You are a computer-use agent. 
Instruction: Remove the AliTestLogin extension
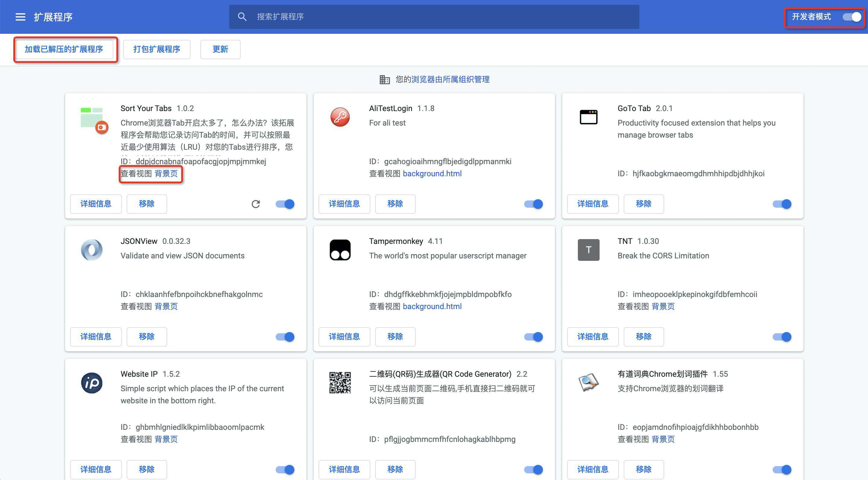395,204
